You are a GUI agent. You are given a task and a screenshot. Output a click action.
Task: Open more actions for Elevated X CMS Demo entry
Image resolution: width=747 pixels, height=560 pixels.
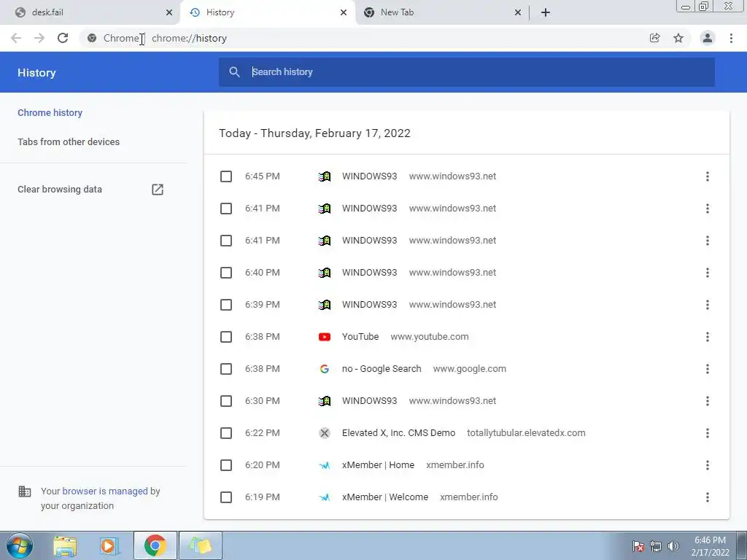point(708,433)
